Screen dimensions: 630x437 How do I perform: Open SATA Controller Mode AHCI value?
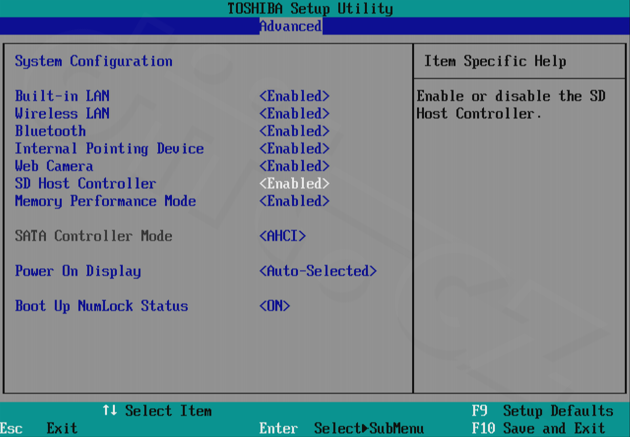[282, 236]
